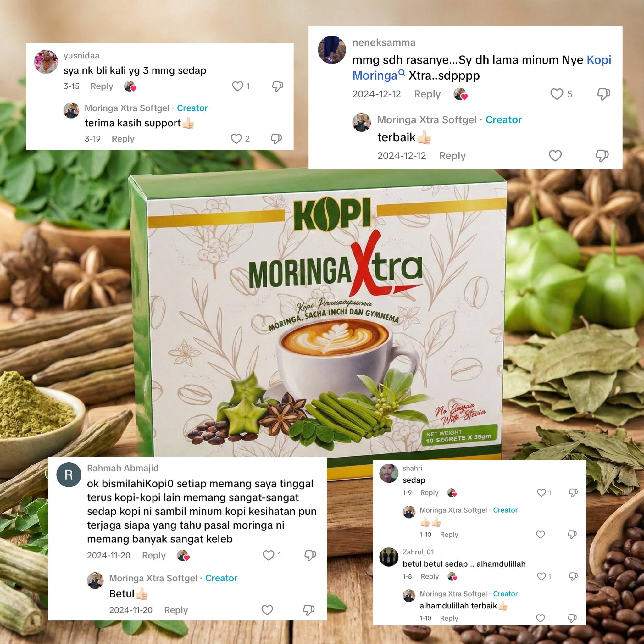Reply to the creator's 'Betul' comment
The height and width of the screenshot is (644, 644).
[176, 610]
